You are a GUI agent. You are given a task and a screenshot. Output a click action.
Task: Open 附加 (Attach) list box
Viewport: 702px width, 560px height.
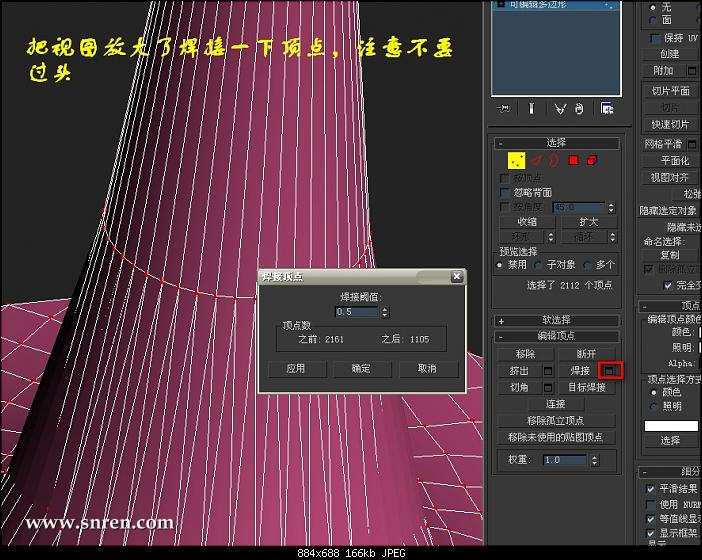692,71
